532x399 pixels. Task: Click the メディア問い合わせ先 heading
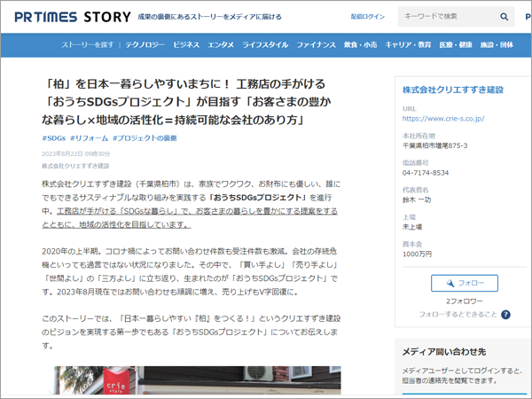click(x=444, y=352)
